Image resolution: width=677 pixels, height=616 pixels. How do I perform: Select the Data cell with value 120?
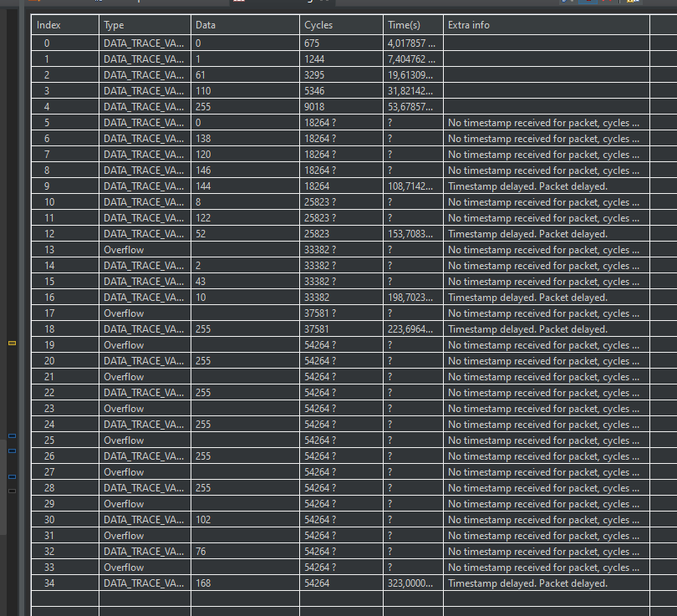[245, 155]
